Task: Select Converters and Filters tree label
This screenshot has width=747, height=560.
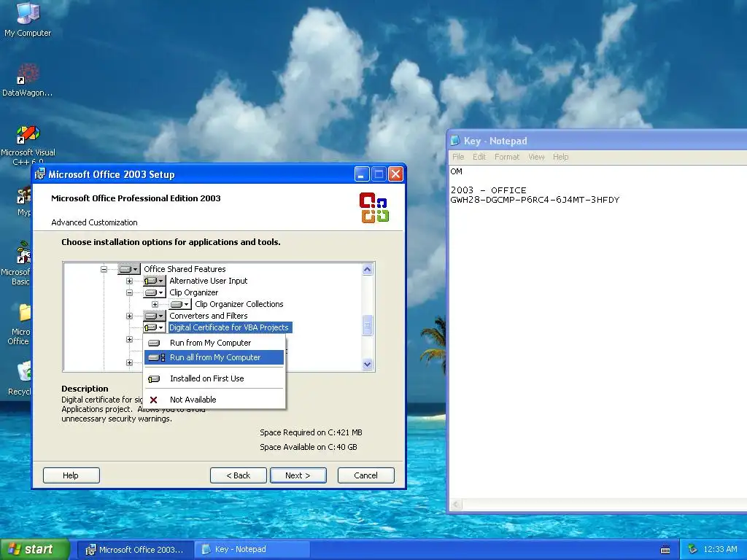Action: 208,316
